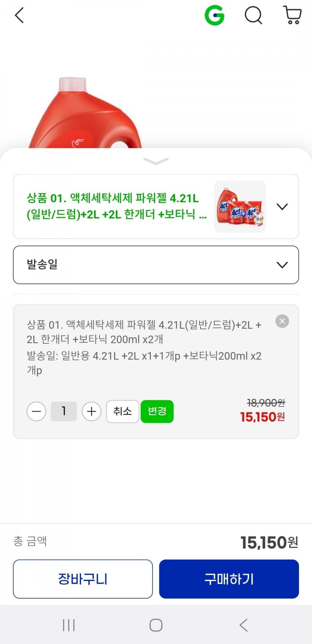Open search with the magnifier icon
312x644 pixels.
253,16
